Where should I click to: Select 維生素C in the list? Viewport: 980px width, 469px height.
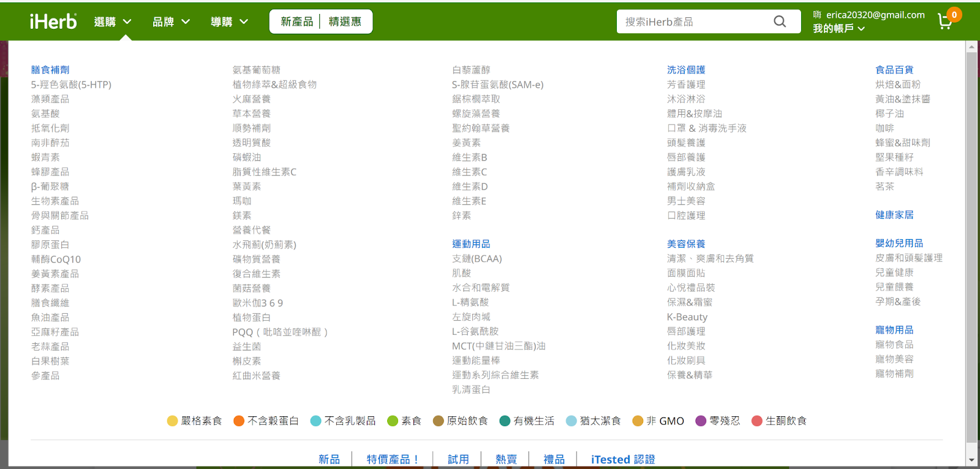tap(470, 172)
